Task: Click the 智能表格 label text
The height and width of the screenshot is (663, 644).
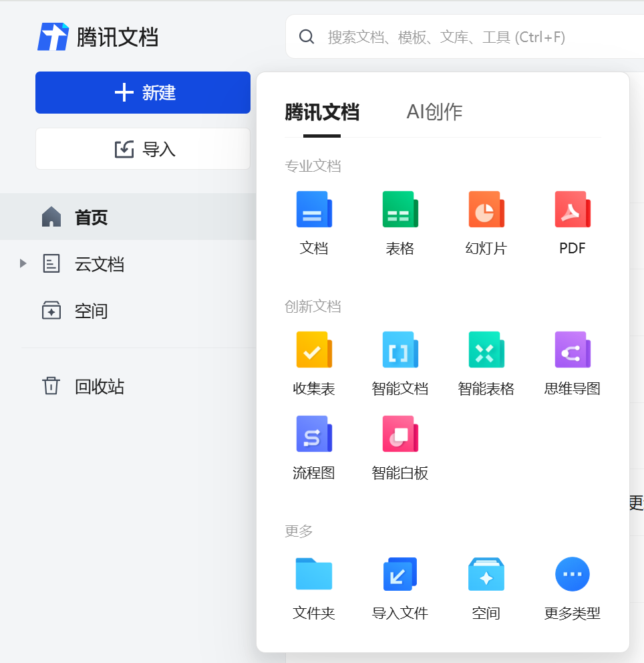Action: tap(486, 388)
